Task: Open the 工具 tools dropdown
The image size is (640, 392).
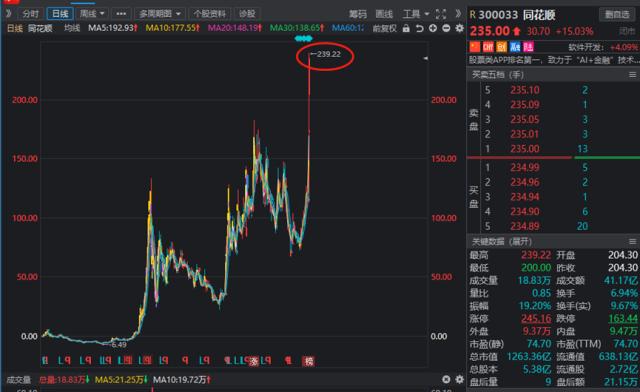Action: (x=416, y=14)
